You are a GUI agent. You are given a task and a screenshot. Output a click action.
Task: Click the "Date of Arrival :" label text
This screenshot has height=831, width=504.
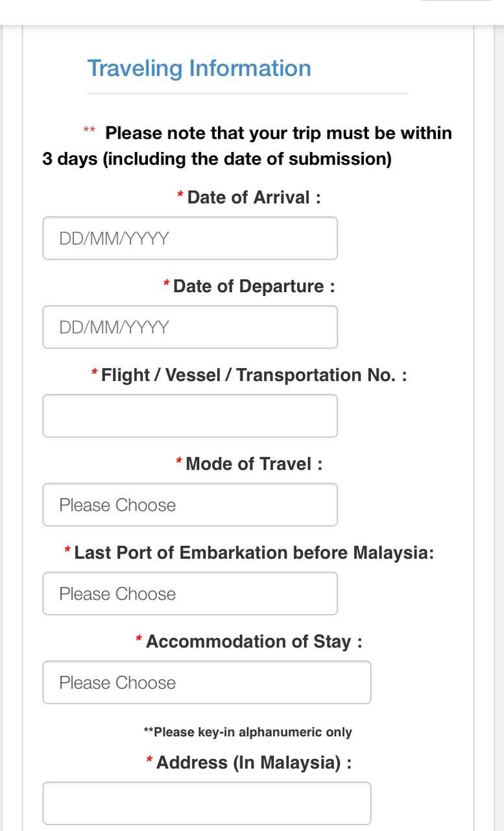pyautogui.click(x=254, y=197)
